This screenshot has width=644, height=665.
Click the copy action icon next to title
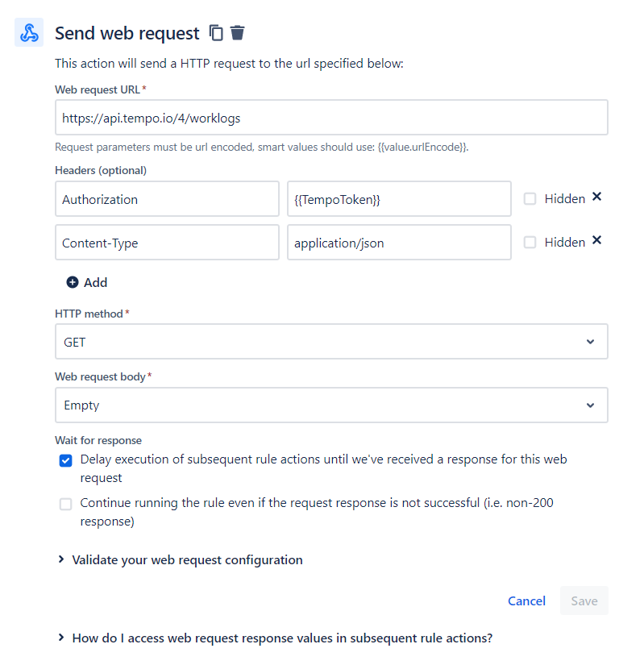[215, 32]
